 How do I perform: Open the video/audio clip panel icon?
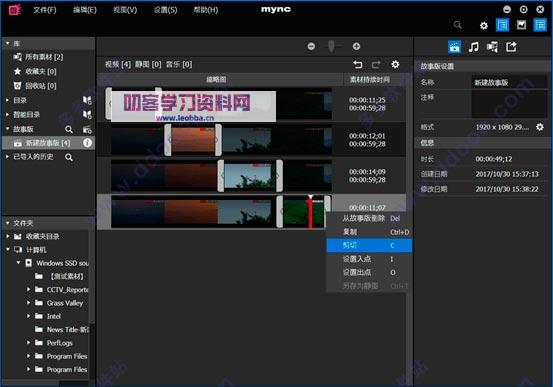point(492,47)
